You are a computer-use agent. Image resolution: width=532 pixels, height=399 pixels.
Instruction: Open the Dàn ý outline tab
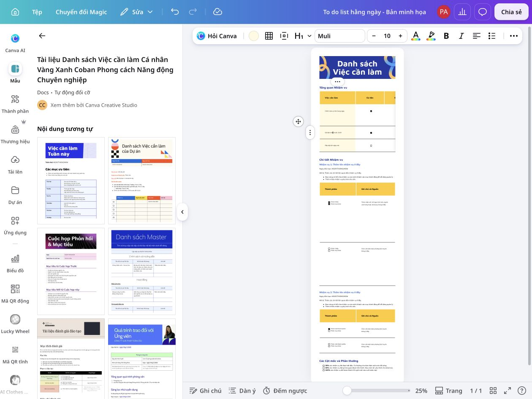pos(242,391)
